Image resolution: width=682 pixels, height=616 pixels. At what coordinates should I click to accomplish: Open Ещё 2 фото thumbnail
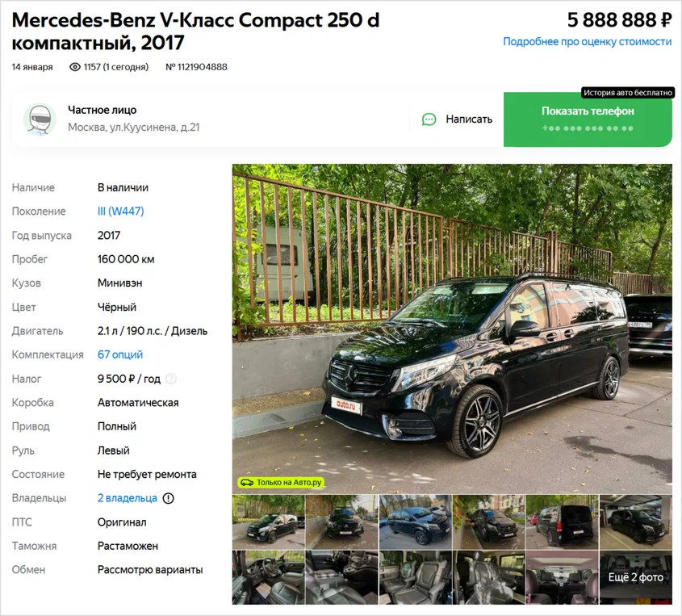636,577
